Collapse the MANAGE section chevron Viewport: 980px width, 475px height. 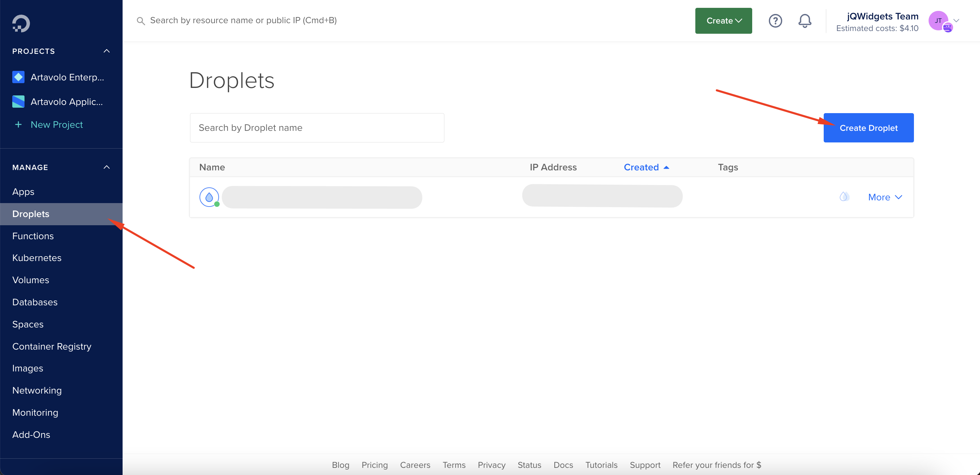[107, 167]
